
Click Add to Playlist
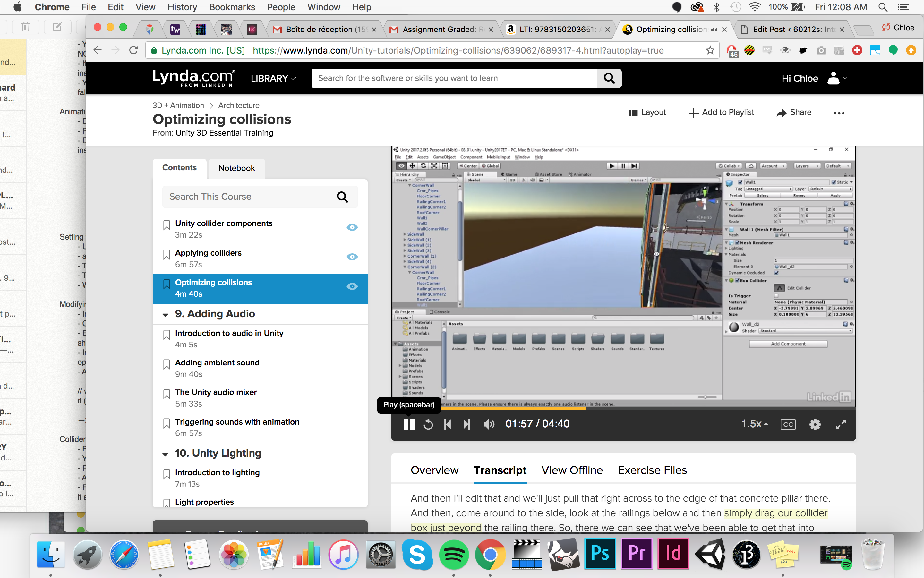coord(721,112)
